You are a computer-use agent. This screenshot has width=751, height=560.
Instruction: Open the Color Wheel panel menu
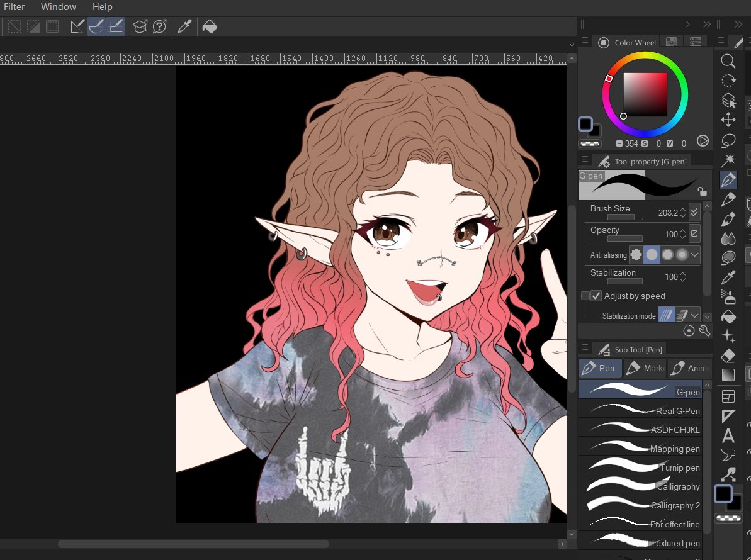click(585, 41)
